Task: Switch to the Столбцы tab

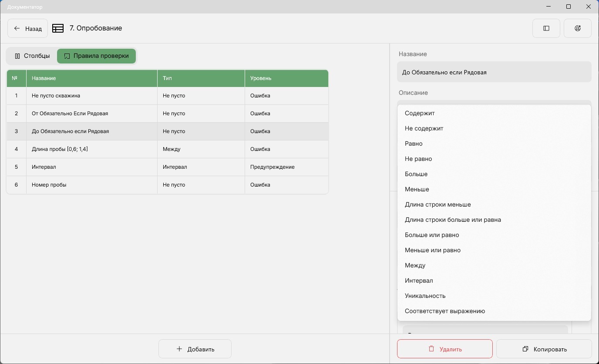Action: point(32,56)
